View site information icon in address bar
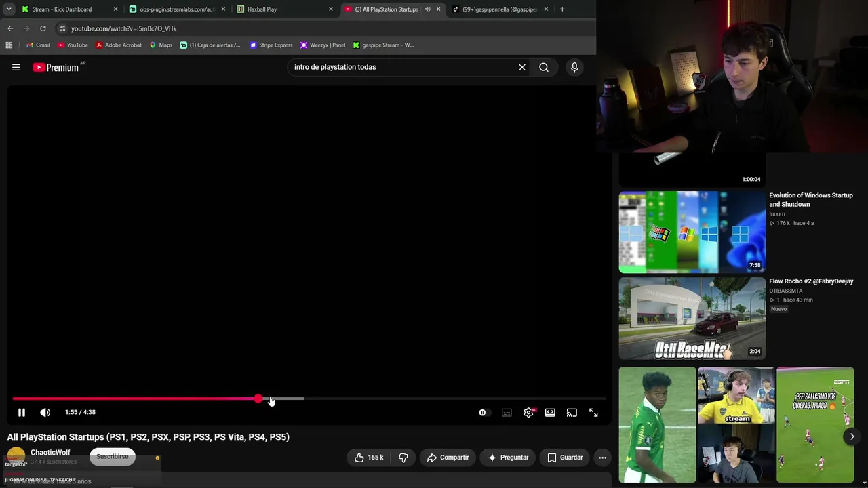 tap(62, 28)
